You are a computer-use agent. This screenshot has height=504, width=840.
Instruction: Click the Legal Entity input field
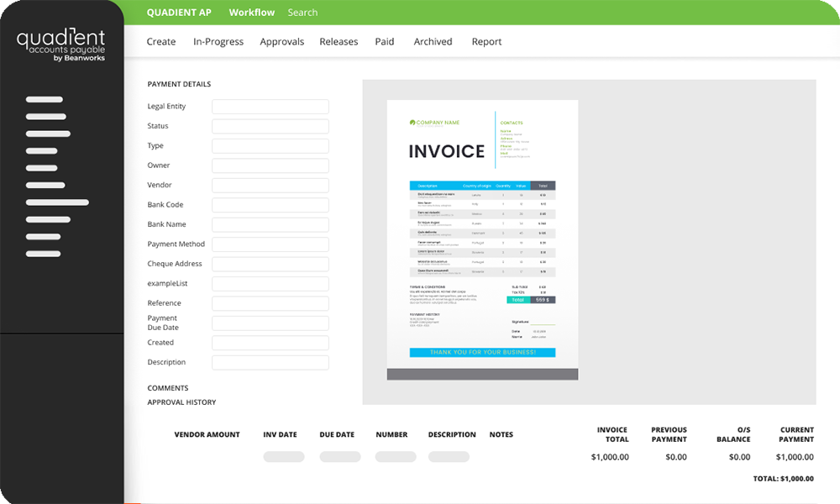(x=270, y=107)
